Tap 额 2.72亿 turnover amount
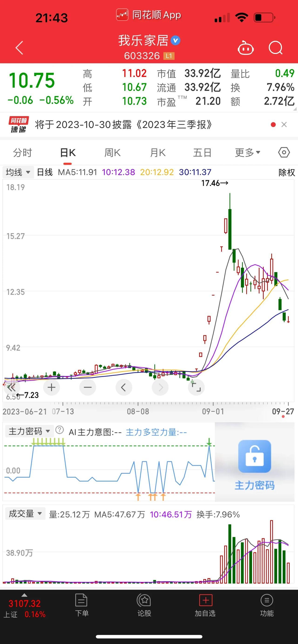This screenshot has width=298, height=644. tap(279, 101)
